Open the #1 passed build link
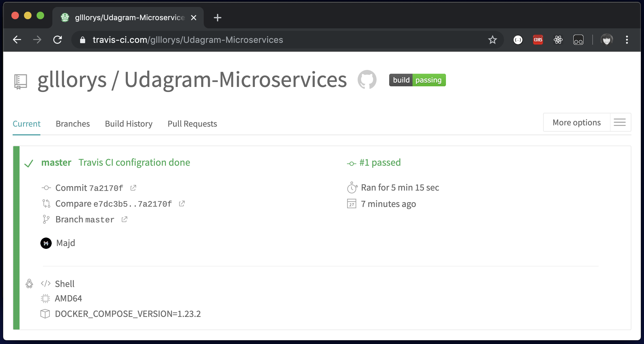 coord(380,163)
